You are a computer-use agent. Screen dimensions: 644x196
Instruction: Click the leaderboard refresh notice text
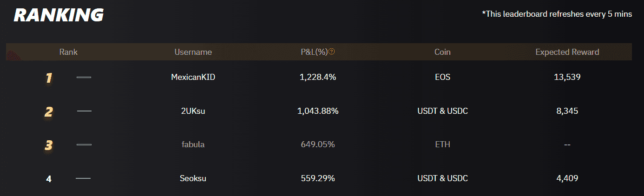point(557,14)
